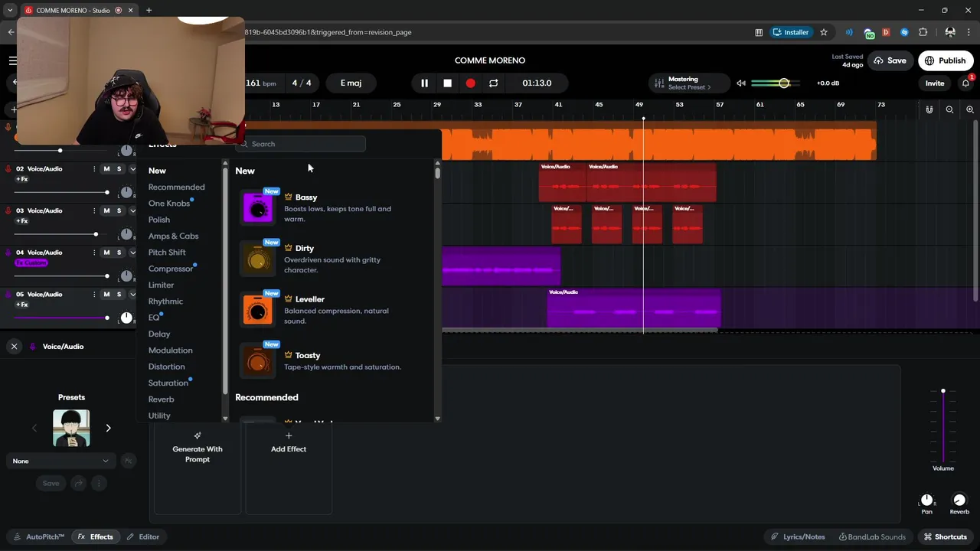Image resolution: width=980 pixels, height=551 pixels.
Task: Select the Pitch Shift effects category
Action: click(x=167, y=253)
